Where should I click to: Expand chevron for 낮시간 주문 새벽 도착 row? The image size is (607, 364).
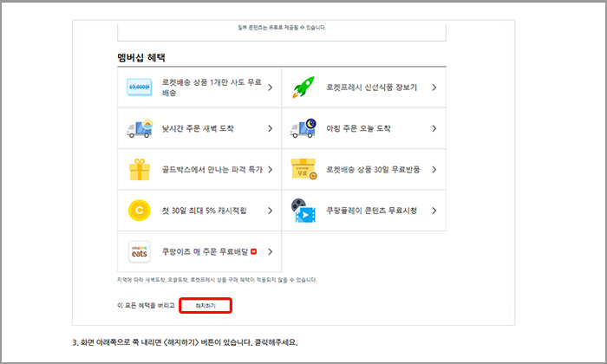pyautogui.click(x=271, y=128)
